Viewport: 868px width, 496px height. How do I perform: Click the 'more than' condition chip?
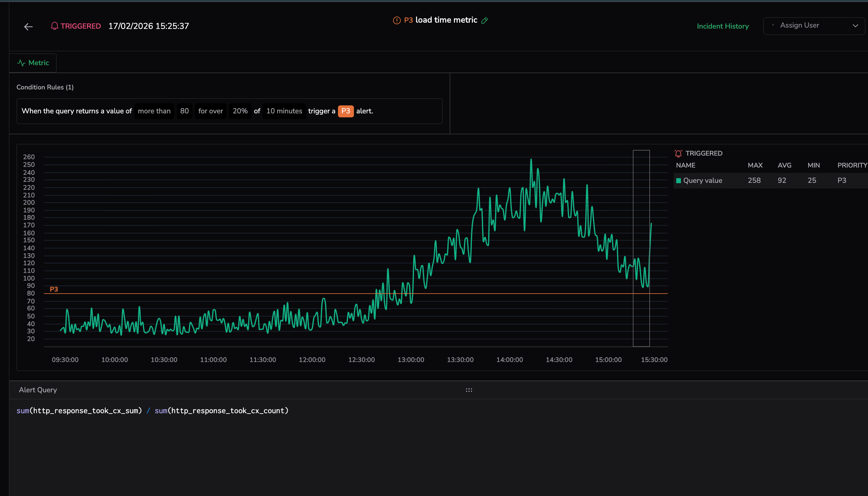tap(154, 111)
